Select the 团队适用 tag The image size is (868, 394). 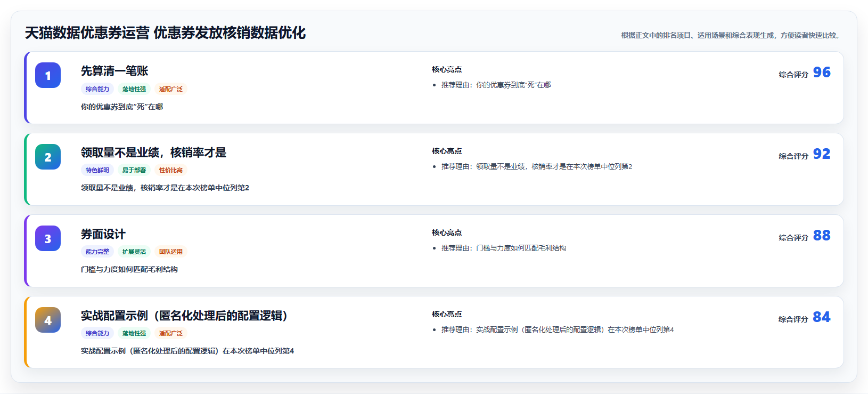pos(171,252)
